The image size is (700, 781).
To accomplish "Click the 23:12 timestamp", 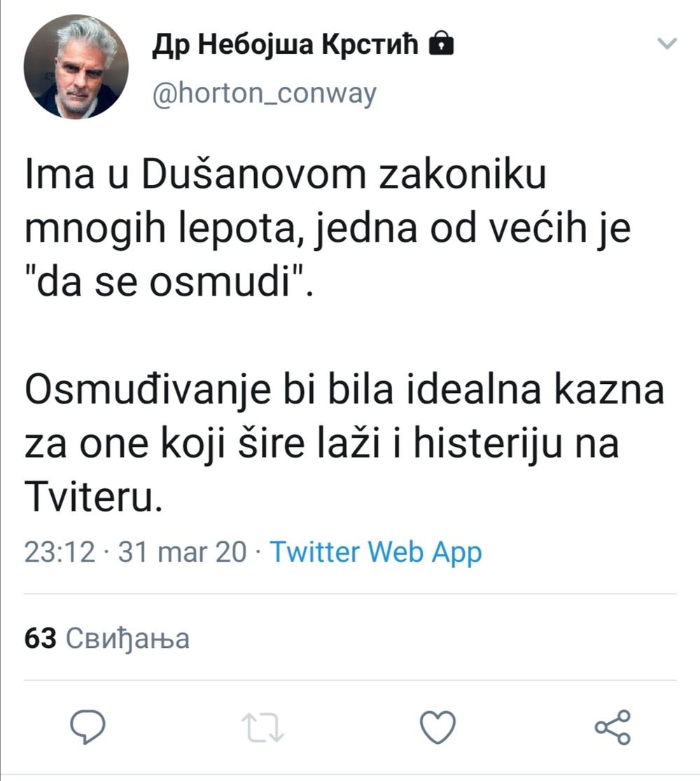I will point(59,553).
